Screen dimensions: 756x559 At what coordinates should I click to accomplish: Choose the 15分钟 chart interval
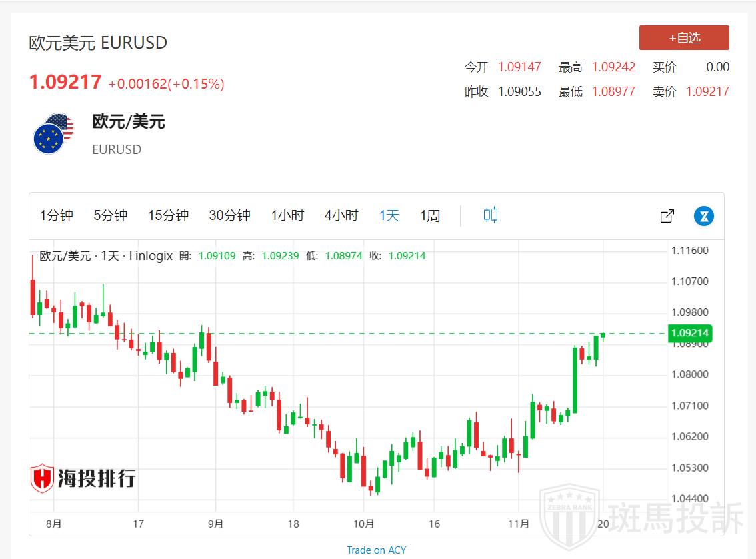[168, 215]
